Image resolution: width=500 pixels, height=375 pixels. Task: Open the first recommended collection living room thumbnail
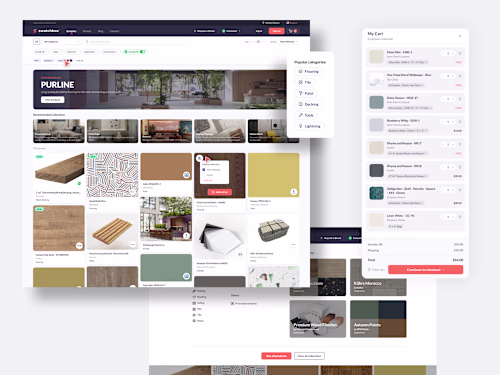click(x=59, y=131)
